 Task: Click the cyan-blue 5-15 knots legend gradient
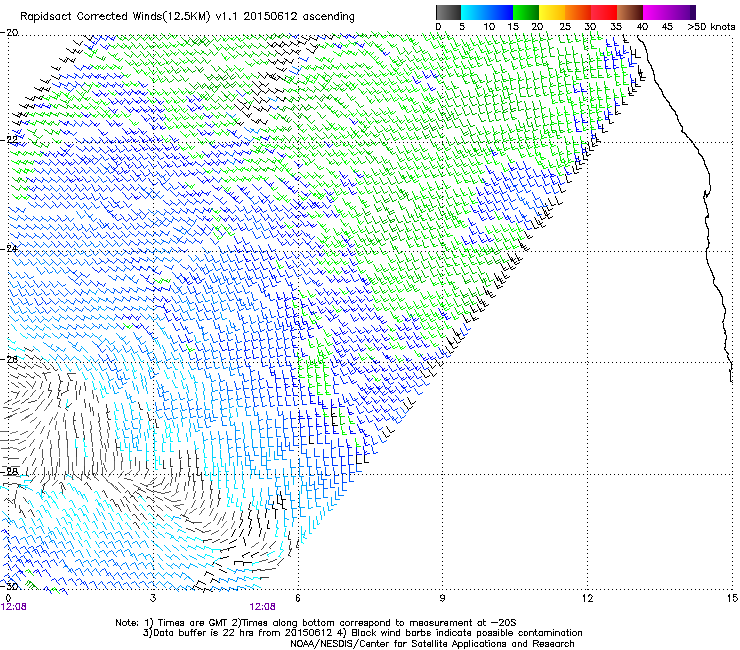[x=487, y=12]
